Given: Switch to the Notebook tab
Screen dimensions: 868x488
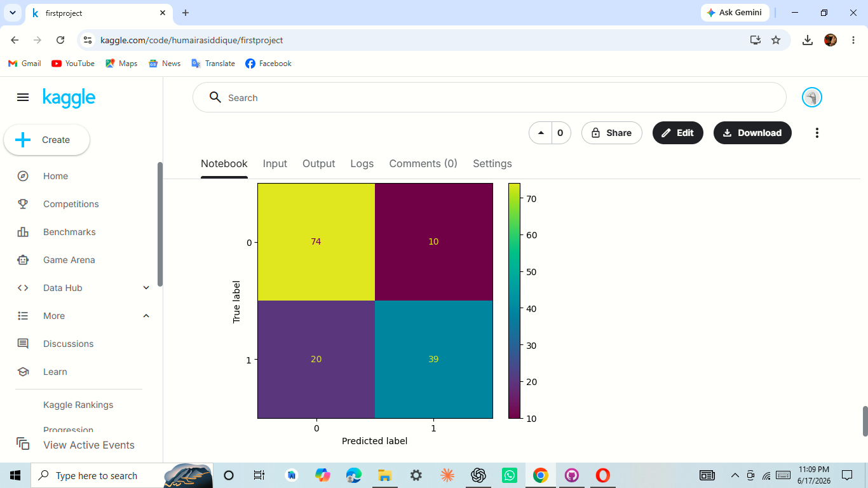Looking at the screenshot, I should pos(224,163).
